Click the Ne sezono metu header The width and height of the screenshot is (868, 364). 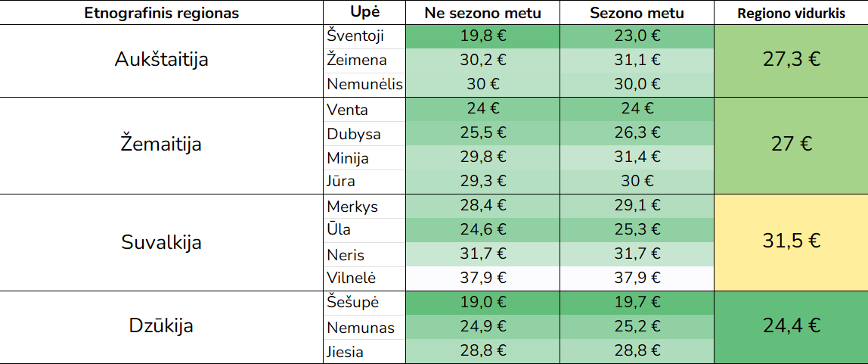point(484,13)
